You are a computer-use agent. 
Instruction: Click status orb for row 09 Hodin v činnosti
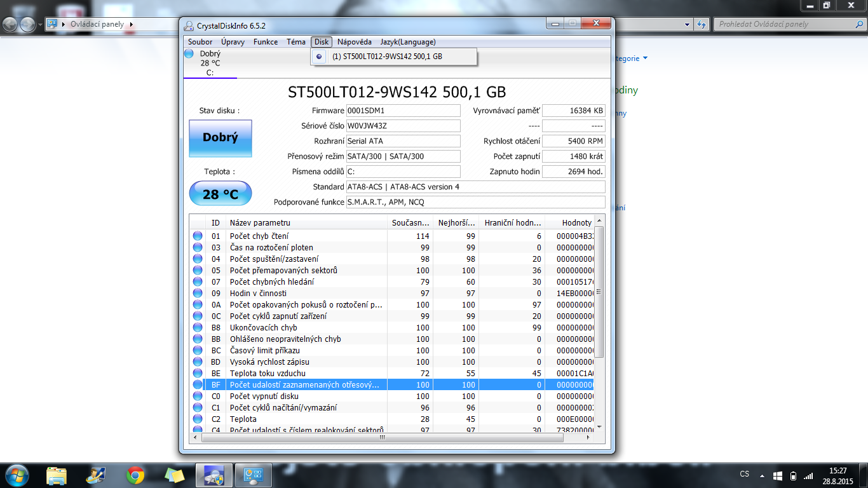pos(198,293)
